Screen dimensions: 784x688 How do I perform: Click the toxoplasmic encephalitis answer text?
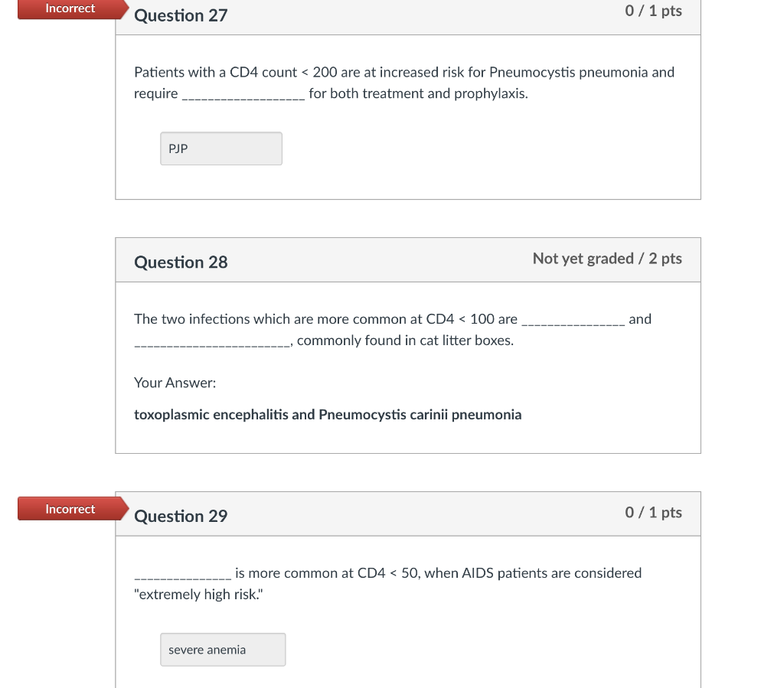(x=328, y=414)
